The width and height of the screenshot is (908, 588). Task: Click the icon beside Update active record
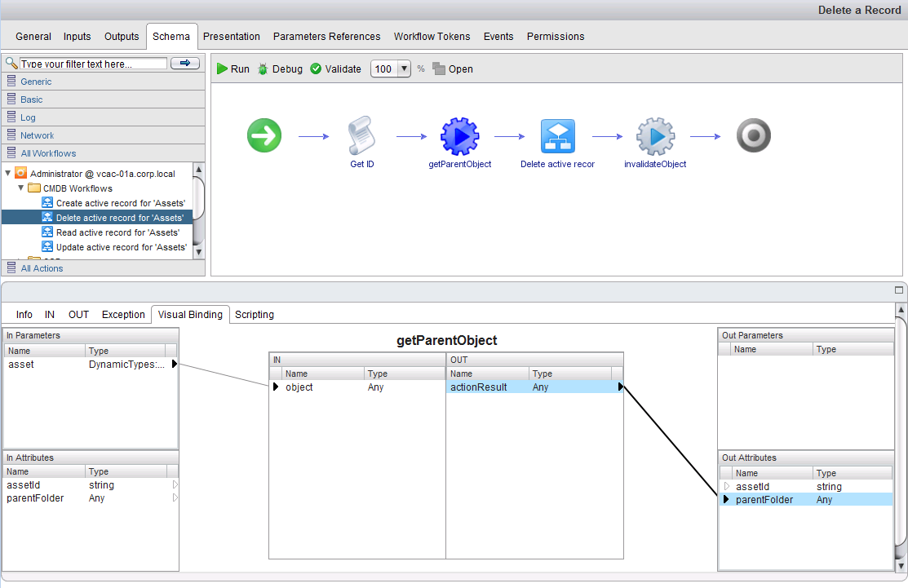point(47,246)
